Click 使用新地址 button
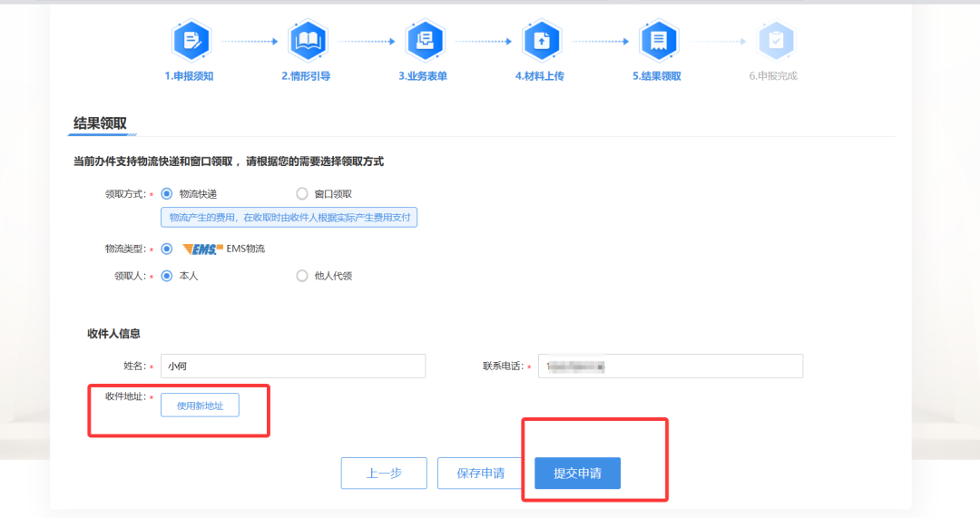 [x=200, y=406]
